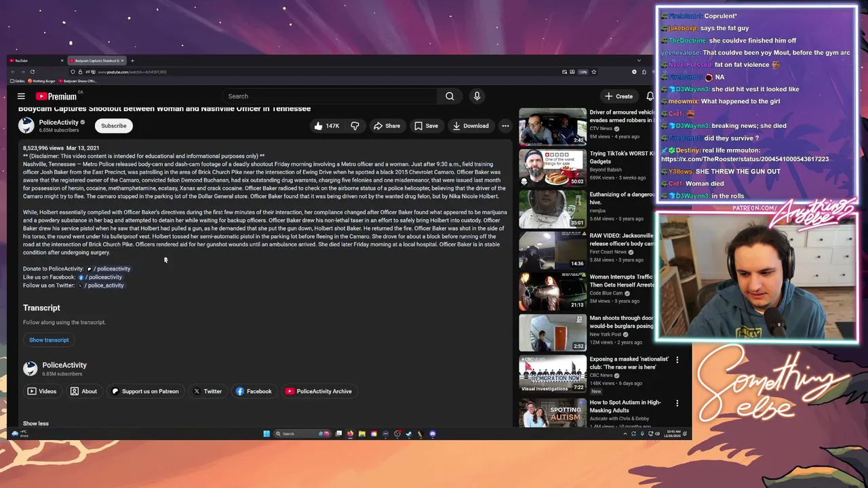Open options for CBC News masked nationalist video
868x488 pixels.
click(x=677, y=359)
